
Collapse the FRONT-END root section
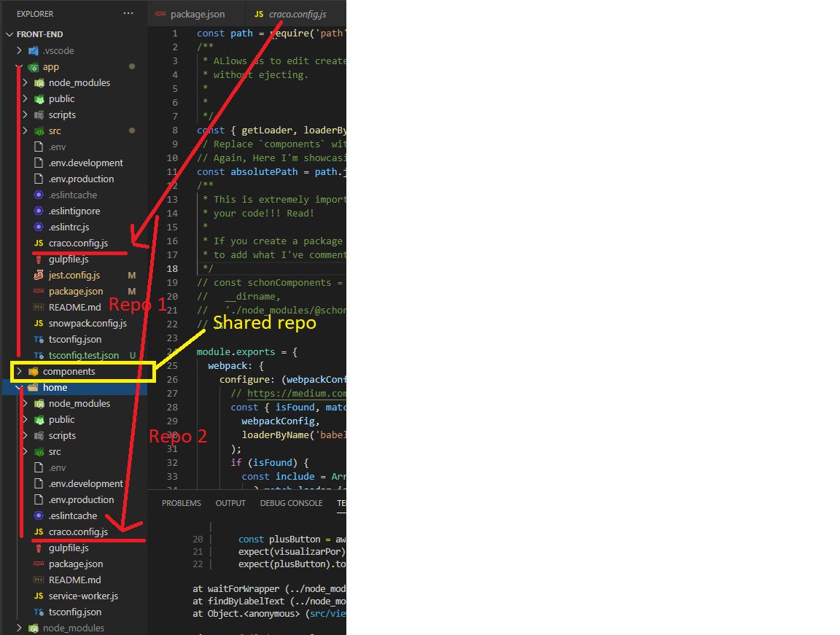point(9,34)
